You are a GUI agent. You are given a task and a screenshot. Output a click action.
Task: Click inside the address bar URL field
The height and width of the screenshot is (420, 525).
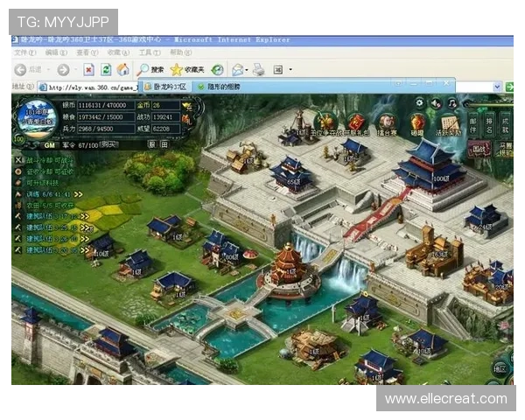pos(87,87)
